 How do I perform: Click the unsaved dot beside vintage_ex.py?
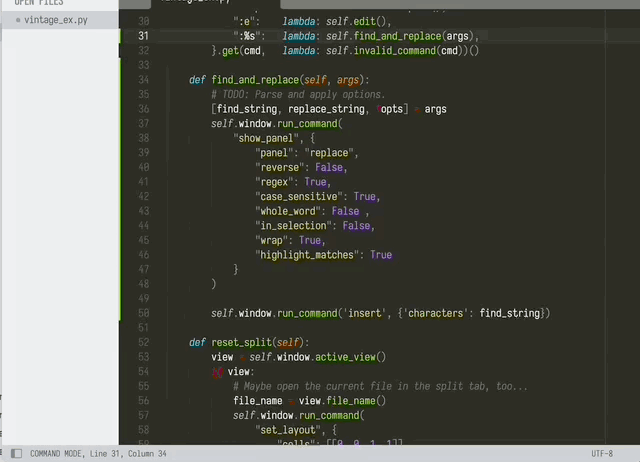18,20
